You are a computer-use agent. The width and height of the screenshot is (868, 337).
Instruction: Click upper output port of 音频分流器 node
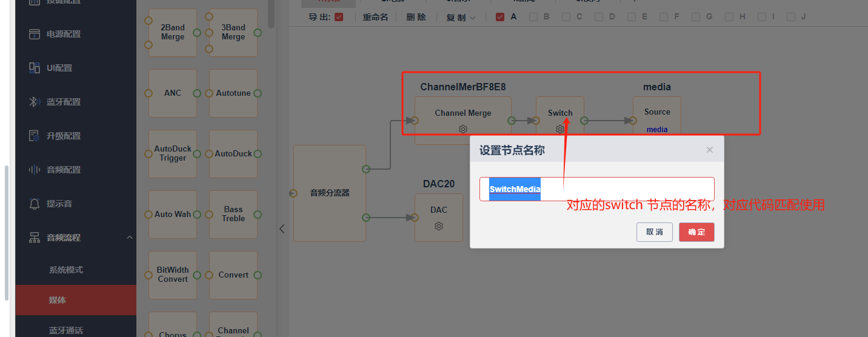coord(366,169)
